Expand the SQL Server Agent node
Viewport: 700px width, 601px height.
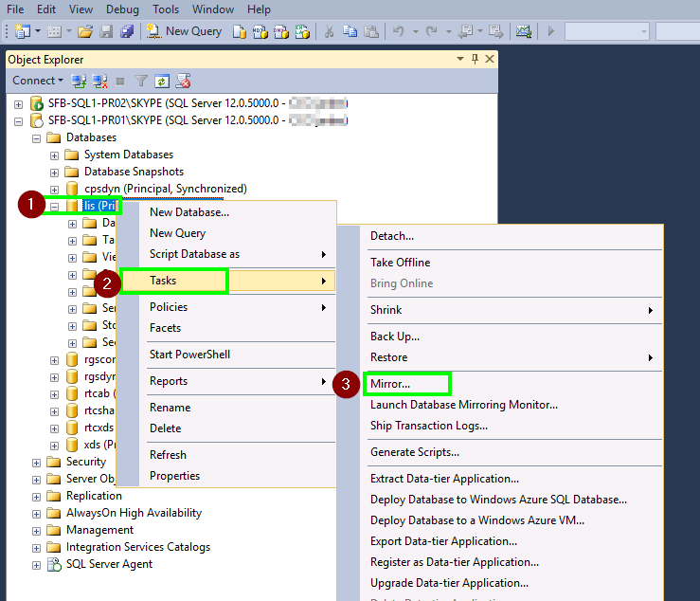point(37,565)
